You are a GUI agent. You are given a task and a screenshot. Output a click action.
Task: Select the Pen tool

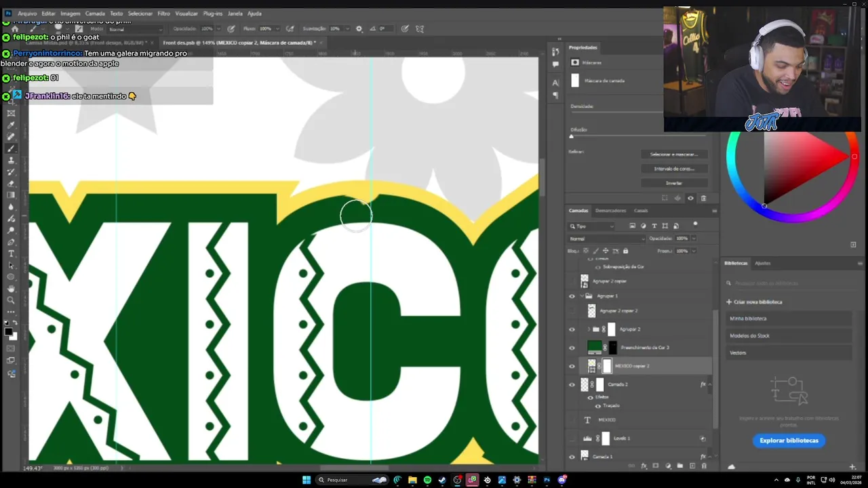point(11,242)
